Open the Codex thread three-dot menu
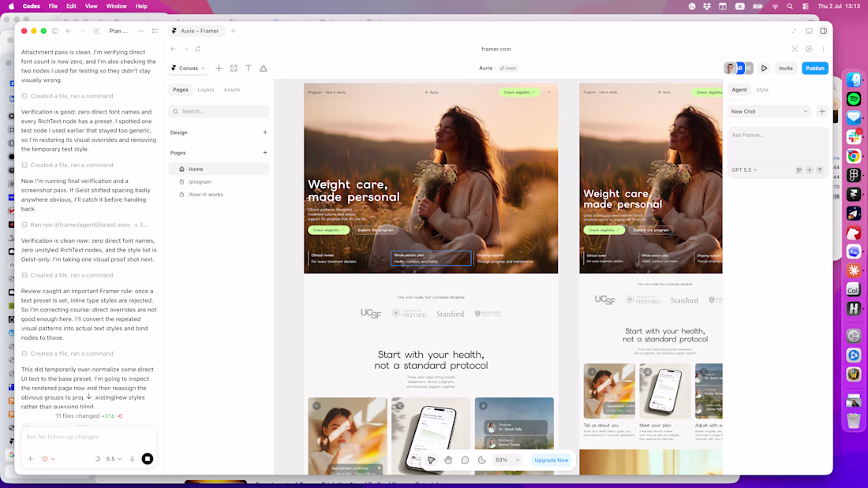 coord(140,31)
